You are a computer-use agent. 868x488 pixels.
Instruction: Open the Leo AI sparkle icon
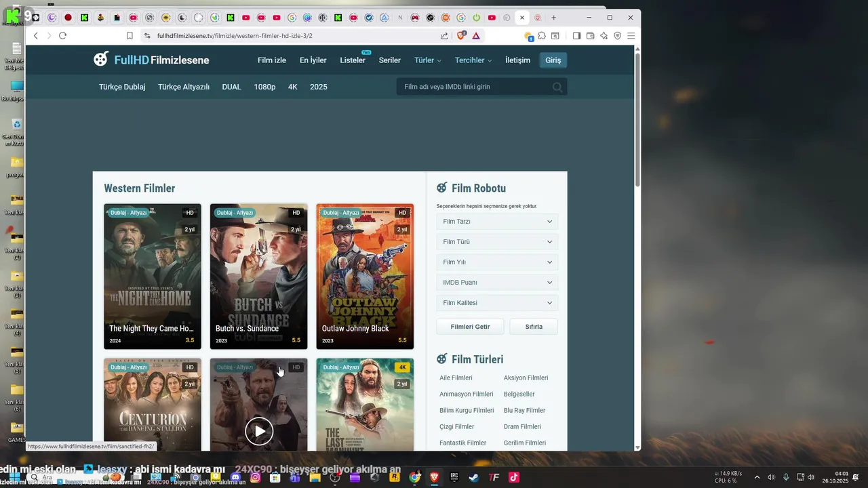coord(604,36)
